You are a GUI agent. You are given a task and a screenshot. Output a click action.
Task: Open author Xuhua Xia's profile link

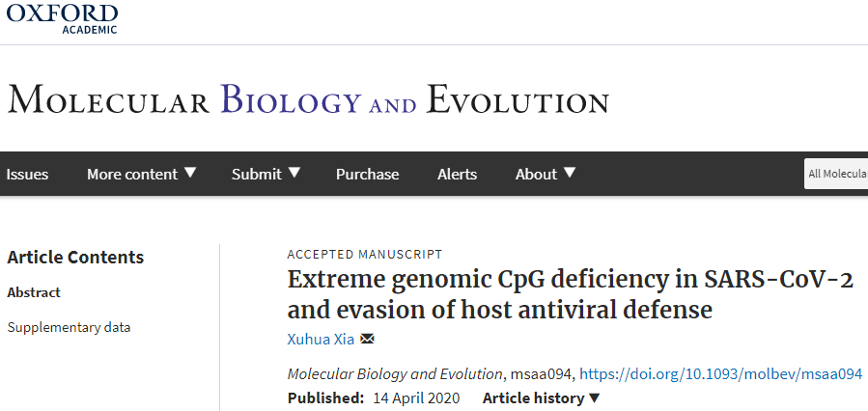[321, 339]
